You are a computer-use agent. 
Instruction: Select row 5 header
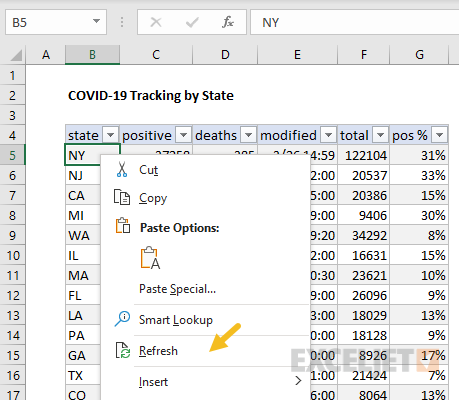pyautogui.click(x=13, y=155)
